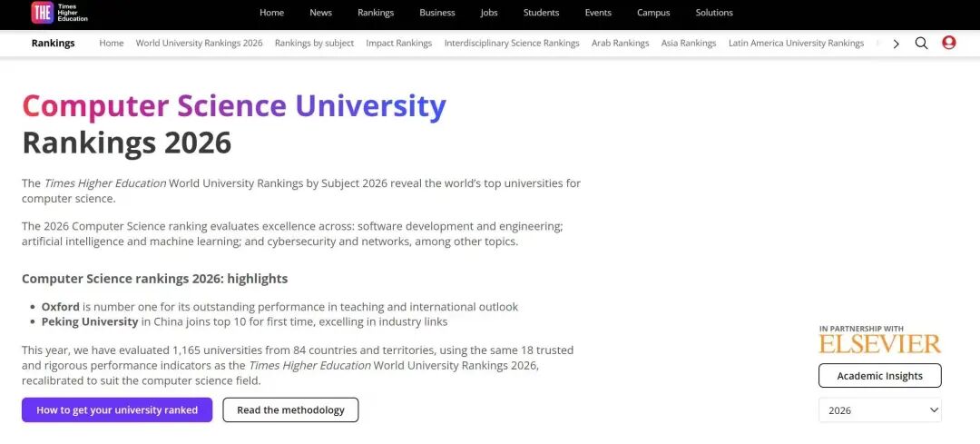Click the Times Higher Education logo
The image size is (980, 444).
pyautogui.click(x=60, y=12)
